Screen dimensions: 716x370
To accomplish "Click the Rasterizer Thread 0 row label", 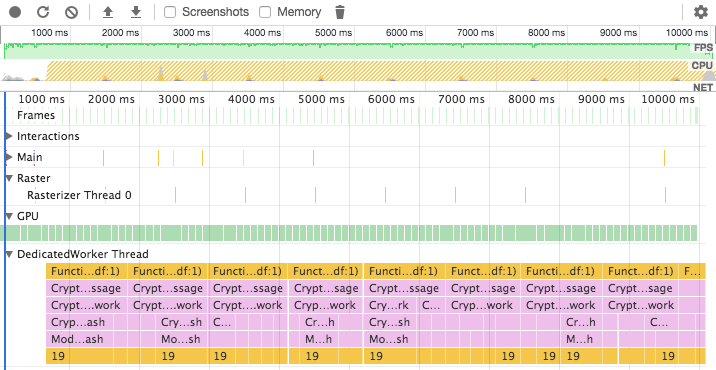I will 79,196.
